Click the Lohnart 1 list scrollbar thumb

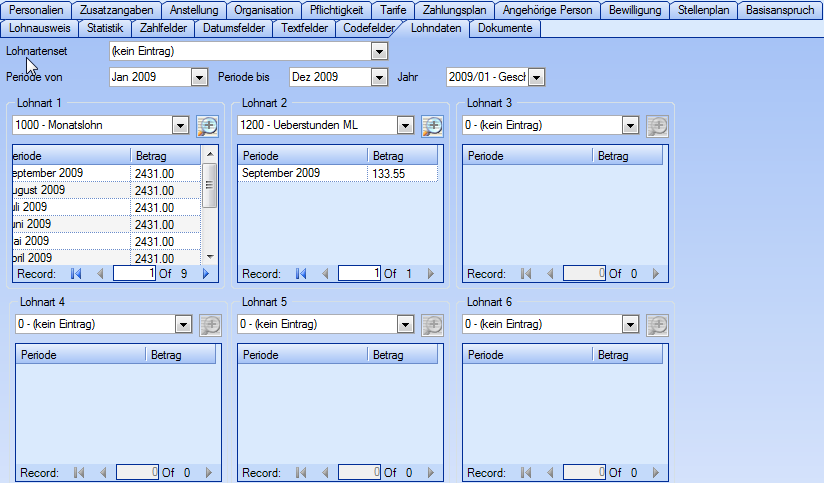point(210,186)
